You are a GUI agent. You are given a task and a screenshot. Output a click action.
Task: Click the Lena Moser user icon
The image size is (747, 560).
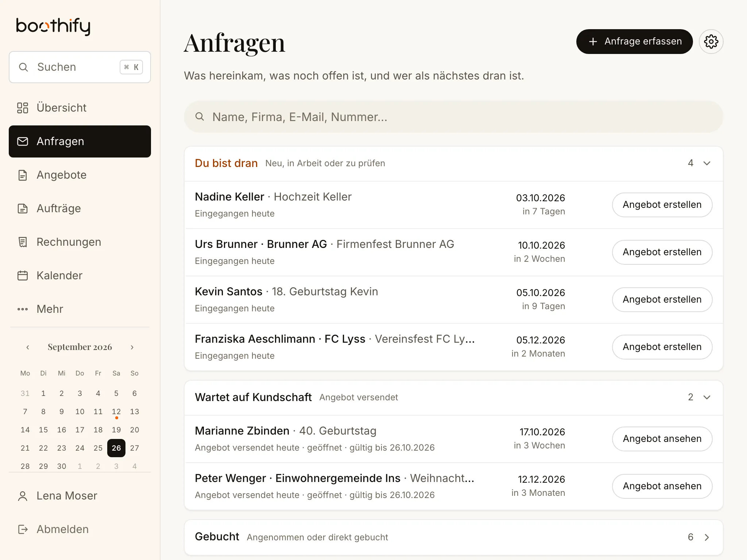tap(23, 496)
